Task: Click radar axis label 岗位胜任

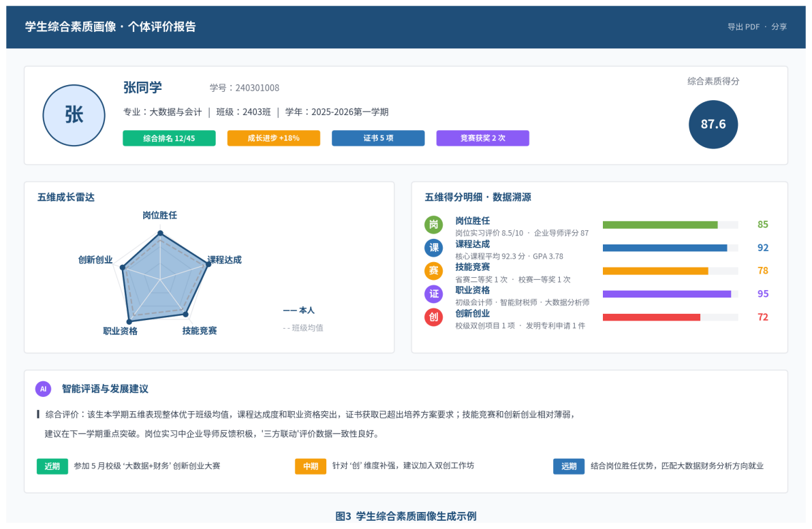Action: coord(159,215)
